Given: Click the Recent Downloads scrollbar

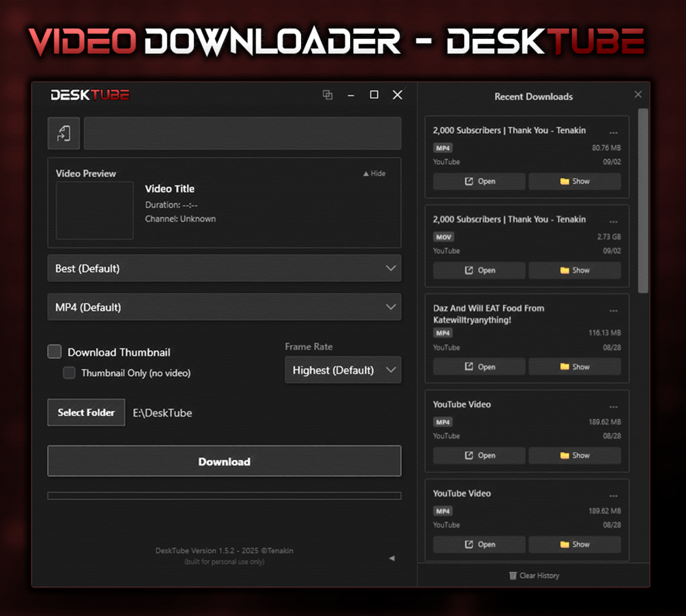Looking at the screenshot, I should coord(643,201).
